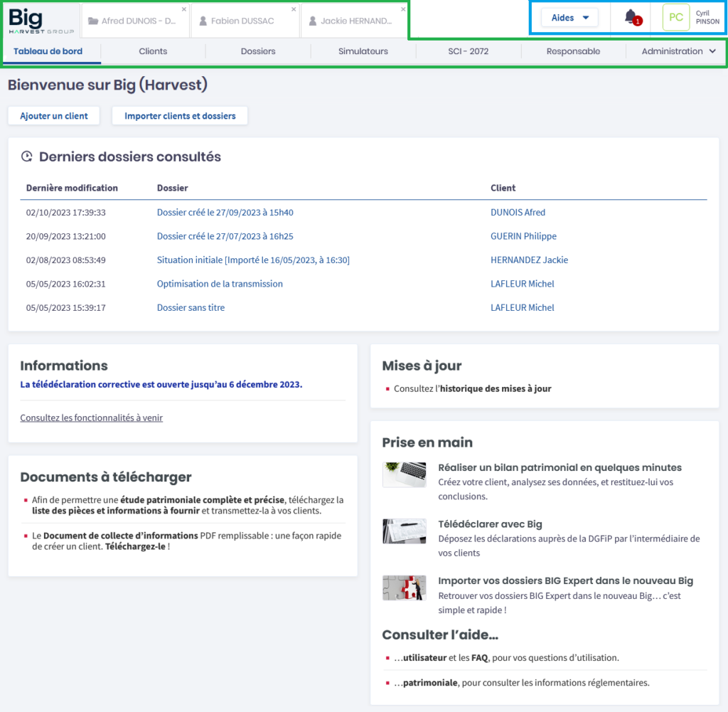
Task: Click the laptop thumbnail for bilan patrimonial
Action: 404,474
